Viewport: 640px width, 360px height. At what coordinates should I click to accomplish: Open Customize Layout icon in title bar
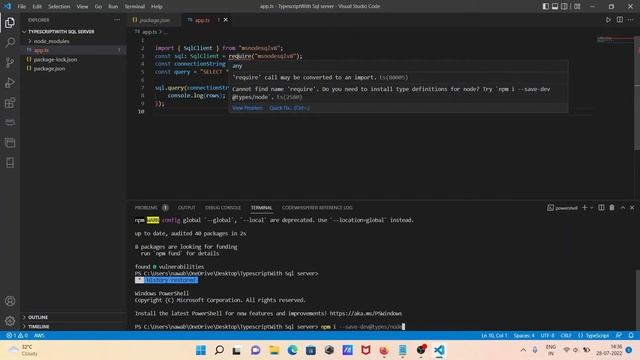pyautogui.click(x=577, y=6)
